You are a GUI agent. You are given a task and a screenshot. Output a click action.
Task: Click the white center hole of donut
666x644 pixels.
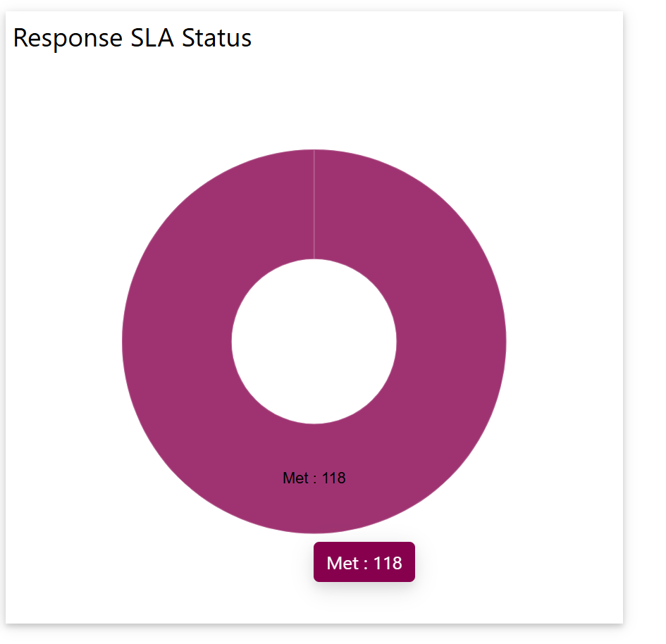tap(314, 342)
